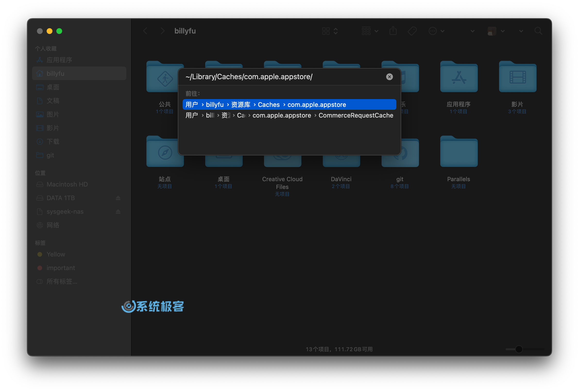The image size is (579, 392).
Task: Eject the sysgeek-nas volume
Action: (x=118, y=211)
